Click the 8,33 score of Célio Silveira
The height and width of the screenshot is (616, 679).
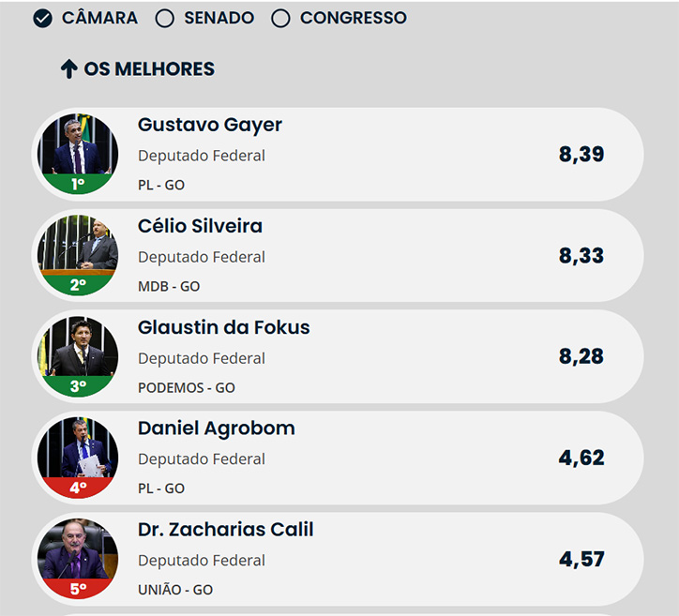(x=581, y=256)
